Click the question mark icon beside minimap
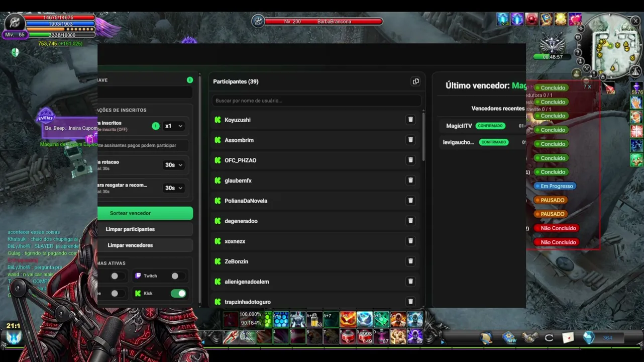Viewport: 644px width, 362px height. click(578, 53)
